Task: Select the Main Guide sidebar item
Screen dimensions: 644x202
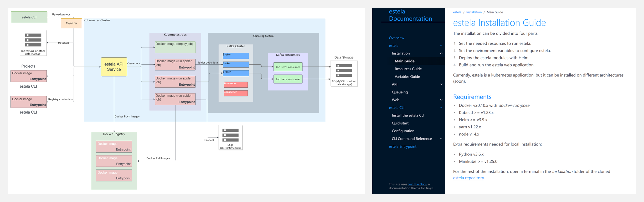Action: pos(404,61)
